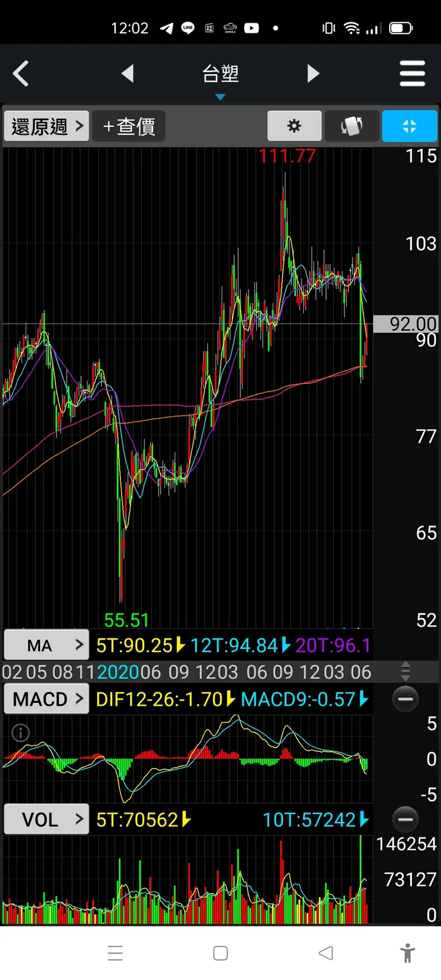
Task: Tap the info icon in MACD panel
Action: point(20,732)
